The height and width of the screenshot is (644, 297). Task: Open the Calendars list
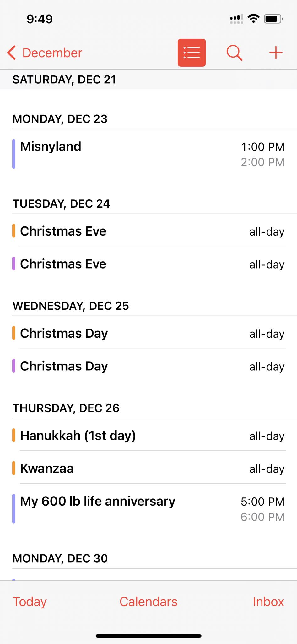(148, 602)
